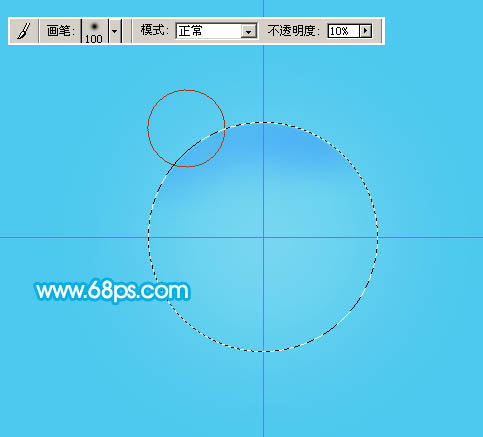This screenshot has width=483, height=437.
Task: Select the Brush tool icon
Action: 24,31
